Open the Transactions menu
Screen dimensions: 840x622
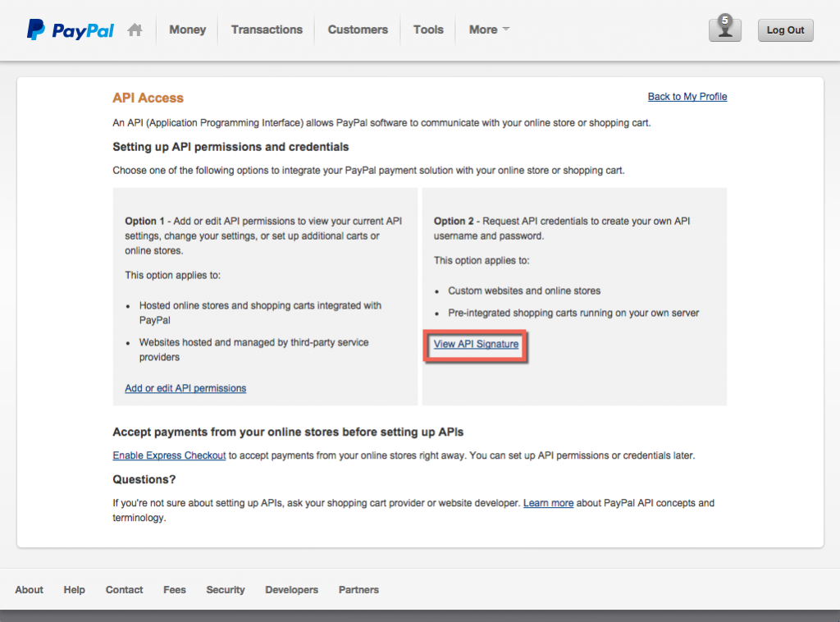coord(266,30)
